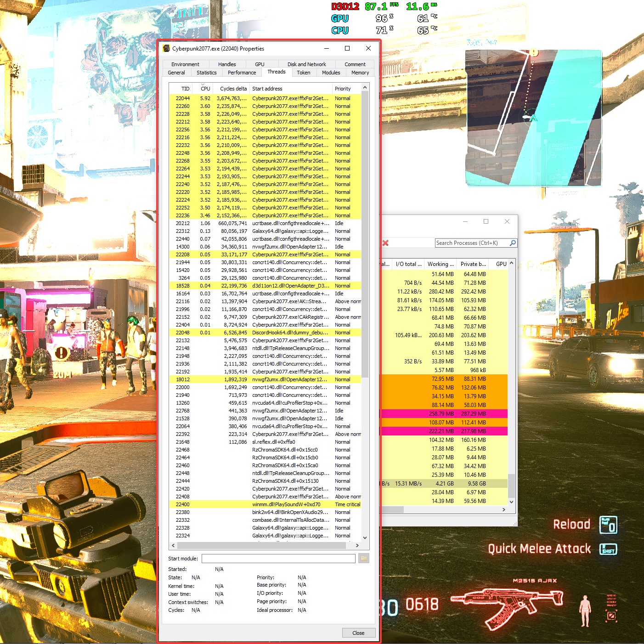Click the red X toolbar icon
Viewport: 644px width, 644px height.
[x=385, y=243]
